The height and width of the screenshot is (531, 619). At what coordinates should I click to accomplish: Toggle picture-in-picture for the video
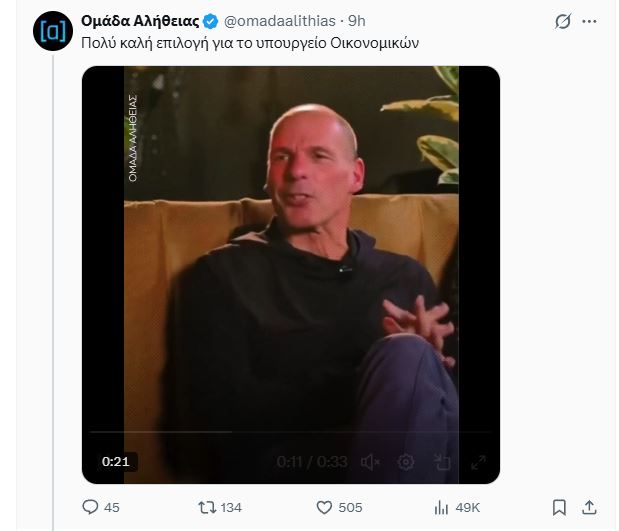pos(443,462)
